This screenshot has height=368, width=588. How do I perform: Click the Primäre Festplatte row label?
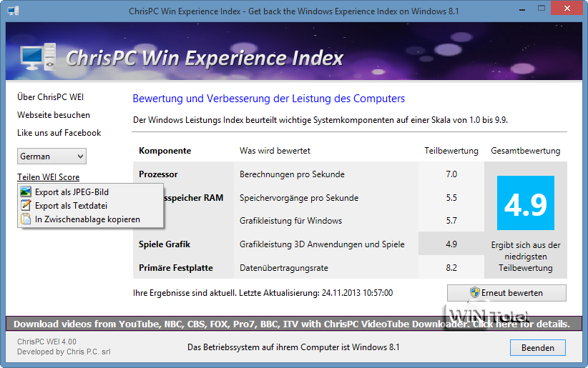coord(176,268)
